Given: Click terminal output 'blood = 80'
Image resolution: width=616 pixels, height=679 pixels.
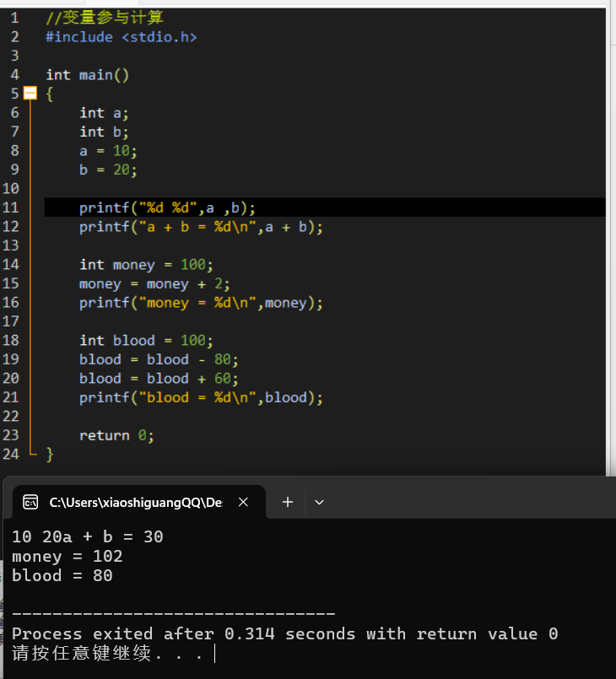Looking at the screenshot, I should [x=62, y=575].
